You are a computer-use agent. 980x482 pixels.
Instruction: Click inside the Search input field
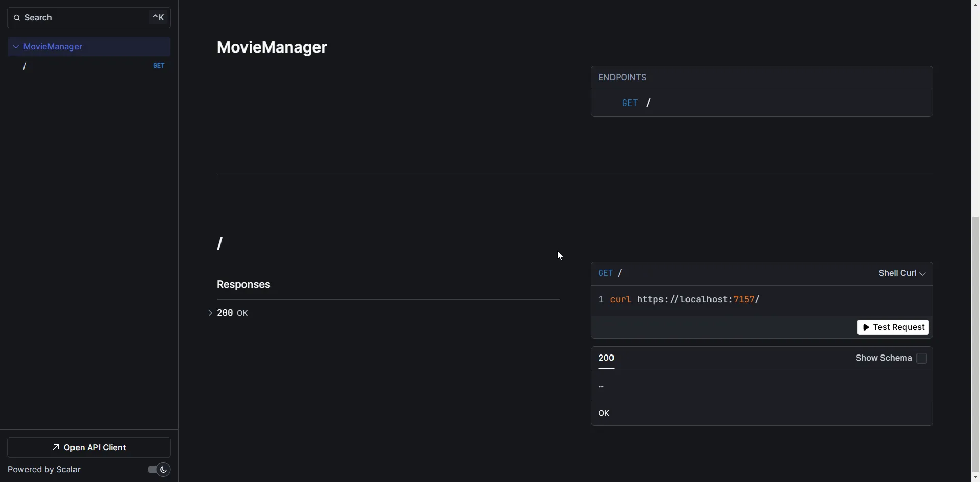click(77, 17)
